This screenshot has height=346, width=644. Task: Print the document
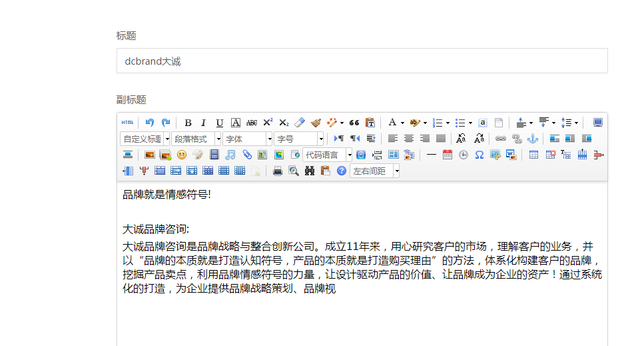(278, 171)
